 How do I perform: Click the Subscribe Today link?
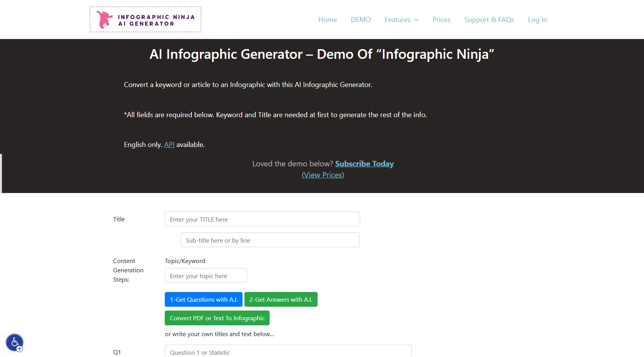pos(364,164)
